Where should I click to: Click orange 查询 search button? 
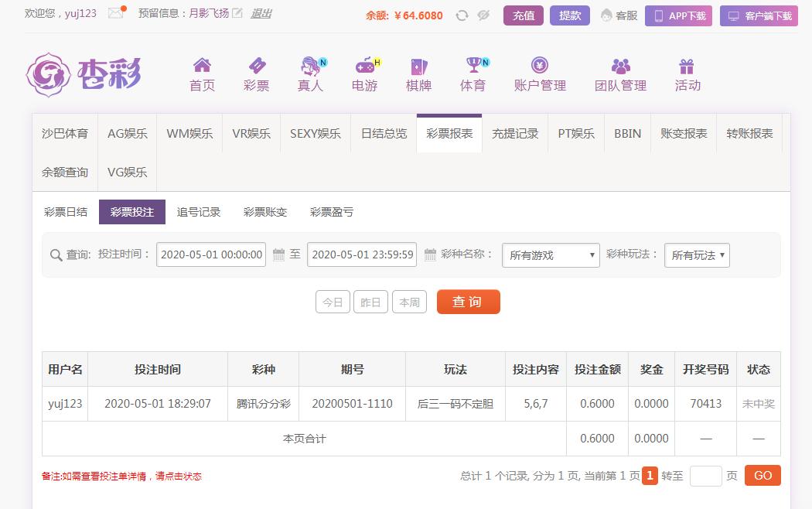click(x=468, y=302)
